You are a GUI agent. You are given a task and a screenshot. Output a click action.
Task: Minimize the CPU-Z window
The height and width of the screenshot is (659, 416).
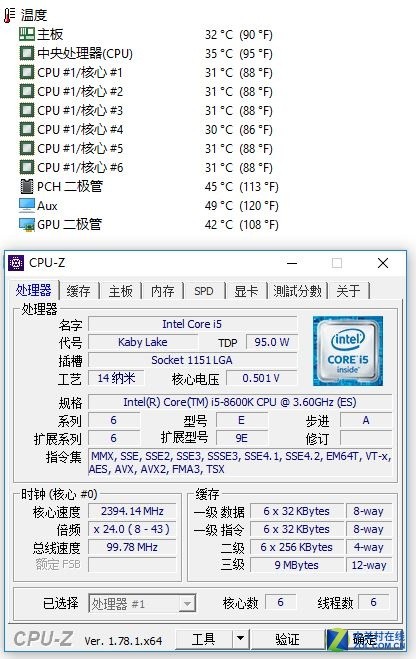292,263
